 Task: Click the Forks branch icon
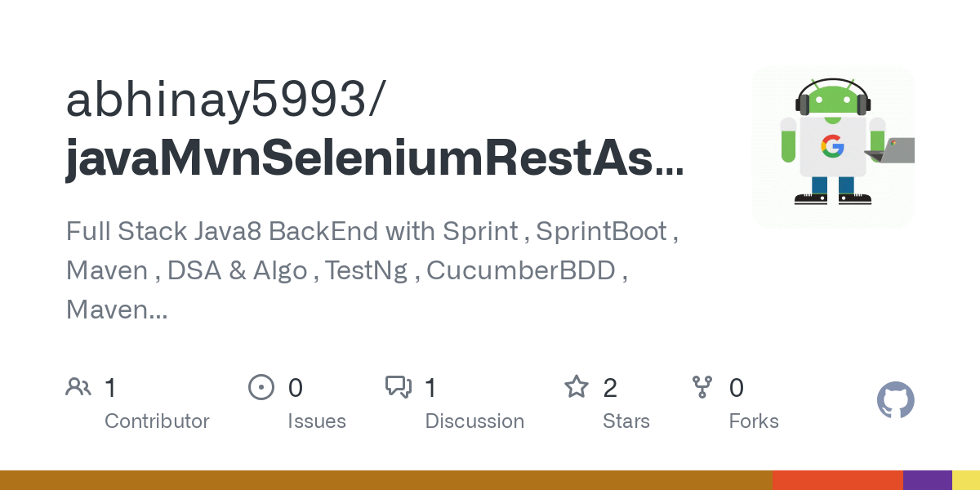(x=702, y=387)
